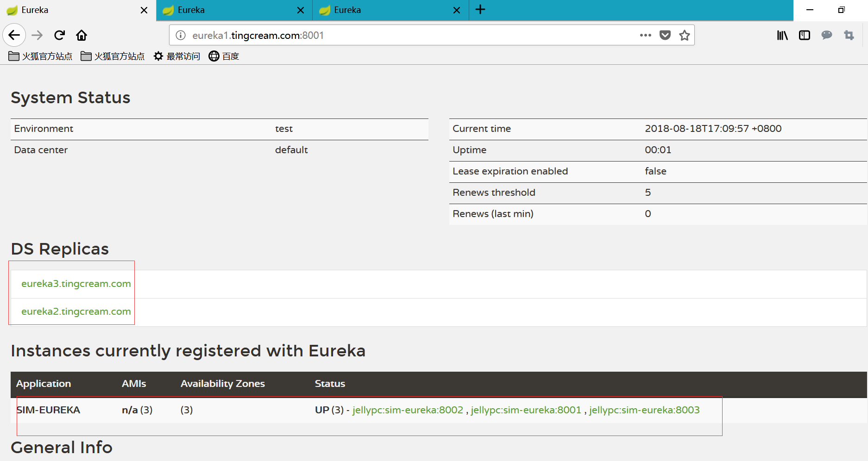Go to the browser Home page

[82, 35]
